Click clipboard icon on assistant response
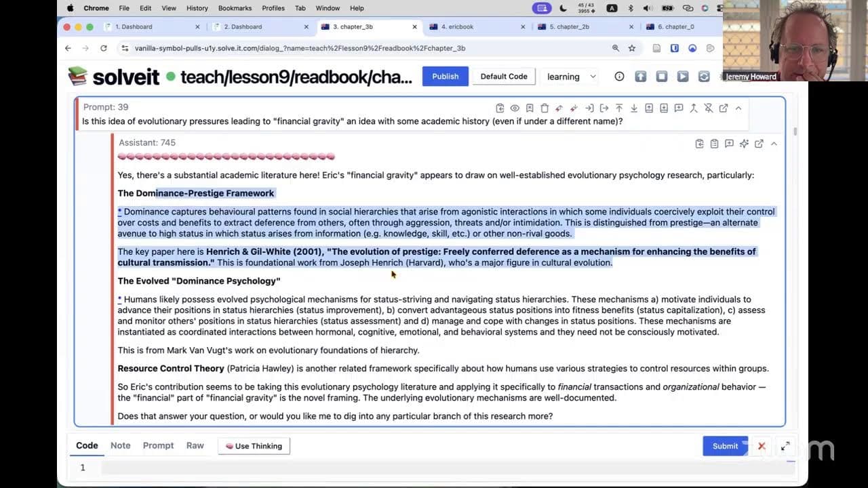 [714, 144]
